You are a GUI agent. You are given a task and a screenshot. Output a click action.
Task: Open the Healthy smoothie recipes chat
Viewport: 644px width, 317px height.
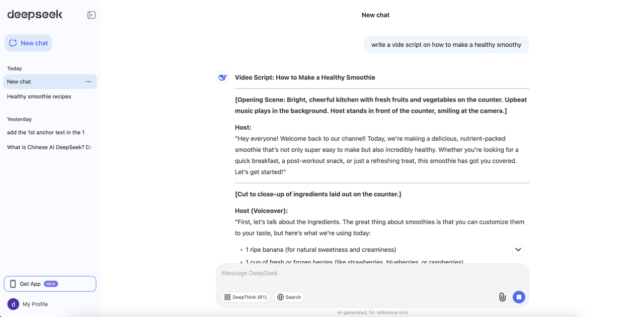pyautogui.click(x=39, y=96)
